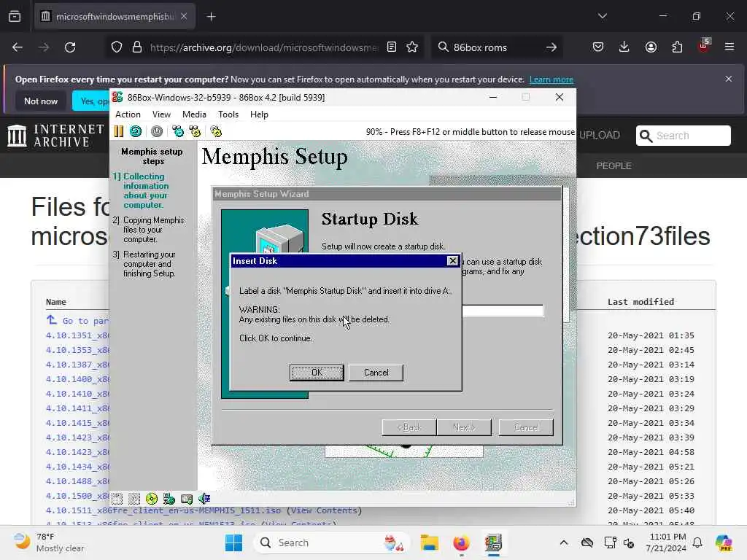Click View Contents link for MEMPHIS_1511.iso
Viewport: 747px width, 560px height.
324,510
